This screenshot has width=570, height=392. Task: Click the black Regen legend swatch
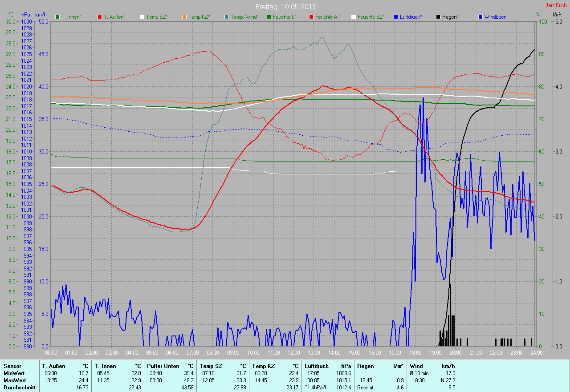(438, 17)
